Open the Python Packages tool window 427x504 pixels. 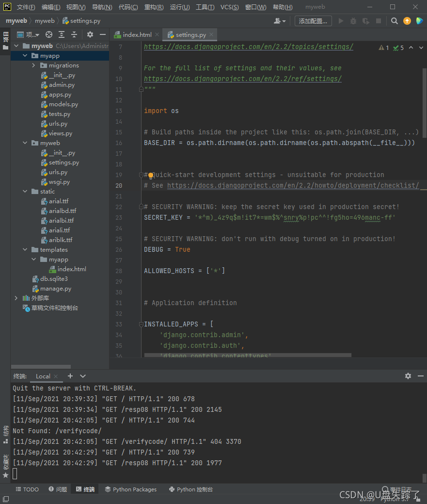click(131, 489)
